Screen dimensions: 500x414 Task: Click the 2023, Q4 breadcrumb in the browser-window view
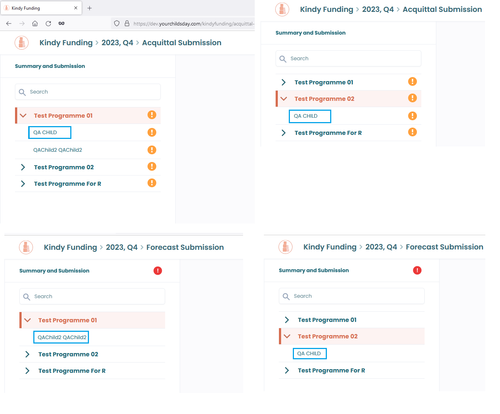pyautogui.click(x=117, y=43)
